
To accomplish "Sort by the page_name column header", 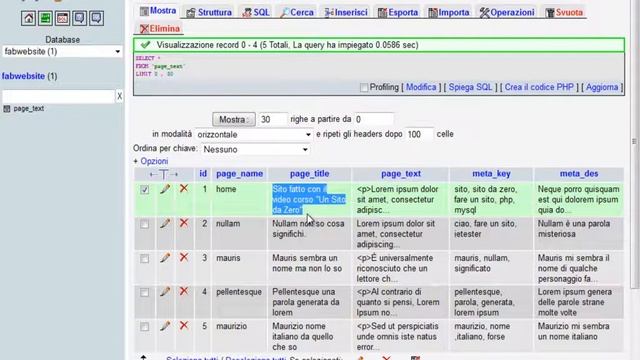I will 240,174.
